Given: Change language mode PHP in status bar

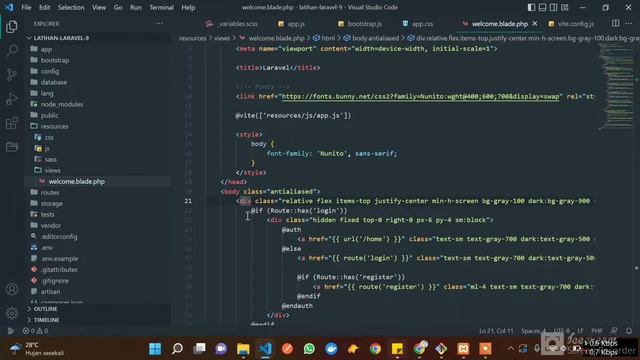Looking at the screenshot, I should (597, 331).
